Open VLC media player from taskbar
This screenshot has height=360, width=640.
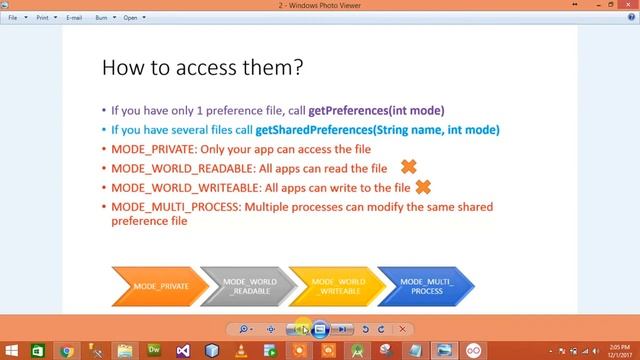[241, 351]
